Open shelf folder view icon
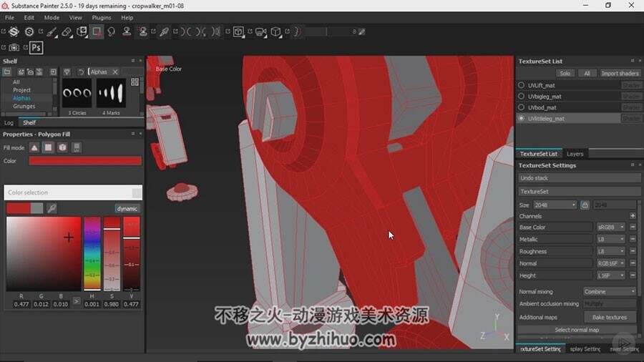The width and height of the screenshot is (644, 362). click(7, 72)
